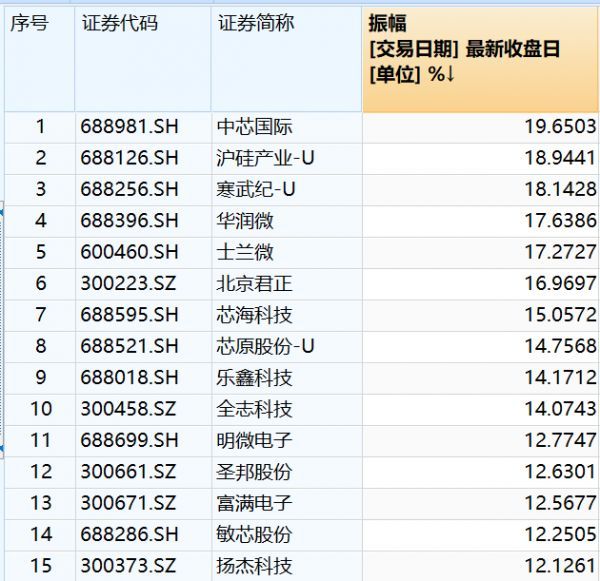Screen dimensions: 600x581
Task: Click amplitude value 12.2505
Action: coord(560,535)
